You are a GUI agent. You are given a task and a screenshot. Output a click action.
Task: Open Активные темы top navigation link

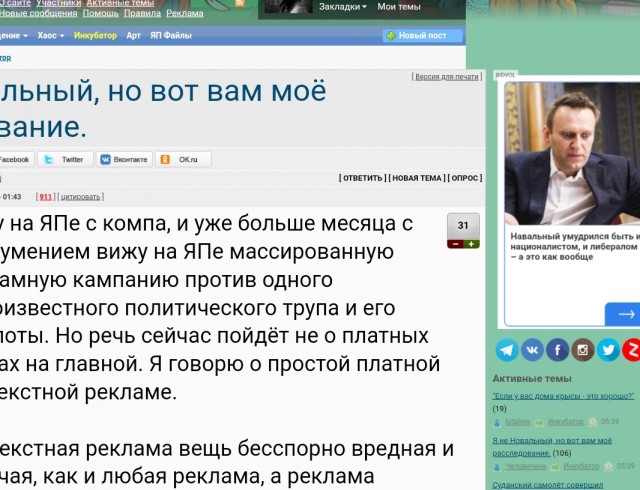click(x=120, y=3)
